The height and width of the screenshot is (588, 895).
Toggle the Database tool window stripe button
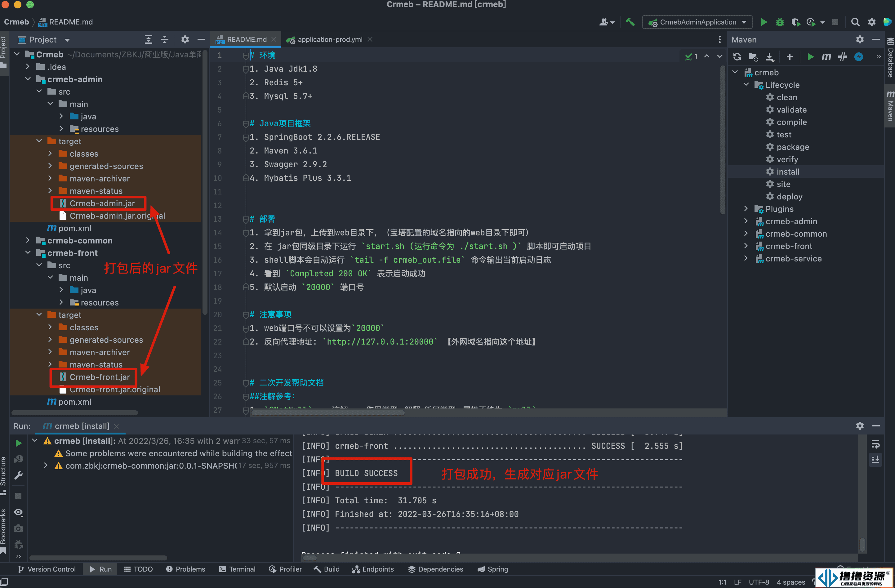(x=890, y=57)
